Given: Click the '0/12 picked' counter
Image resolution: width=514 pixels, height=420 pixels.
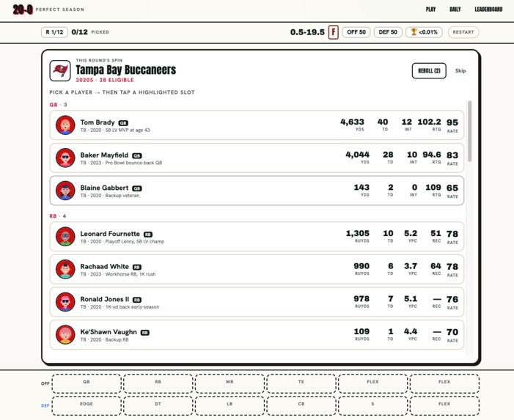Looking at the screenshot, I should [90, 32].
